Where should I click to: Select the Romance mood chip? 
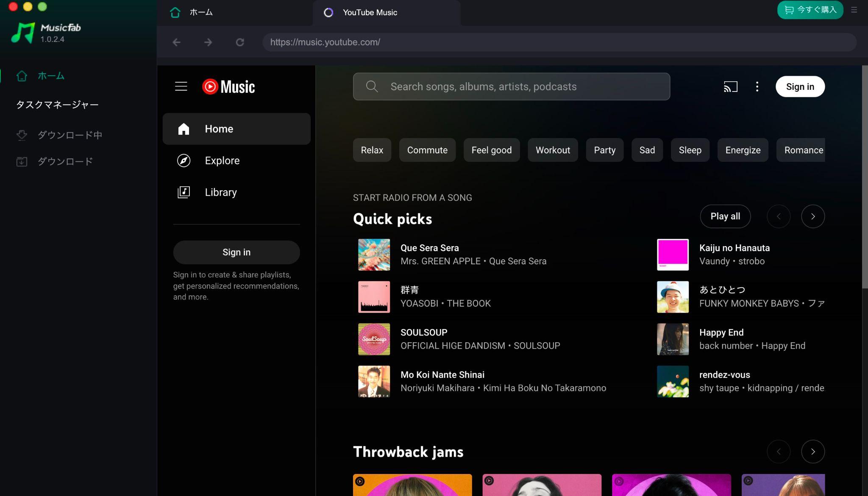(x=801, y=150)
